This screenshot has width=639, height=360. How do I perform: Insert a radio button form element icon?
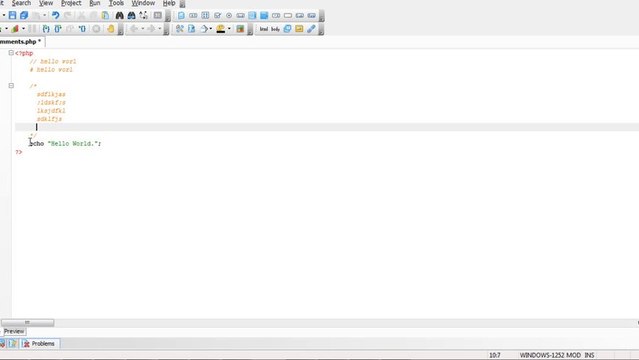[x=229, y=15]
